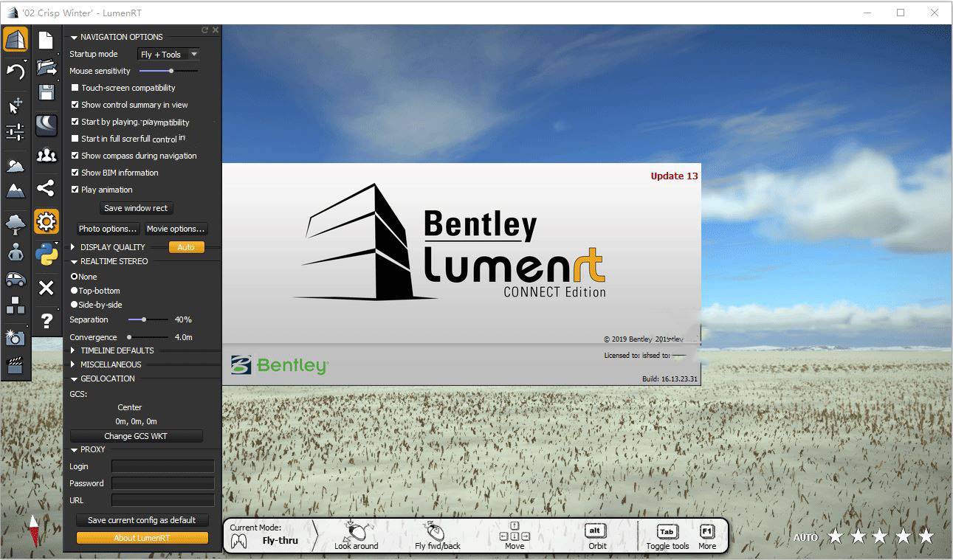
Task: Expand the MISCELLANEOUS section
Action: tap(73, 364)
